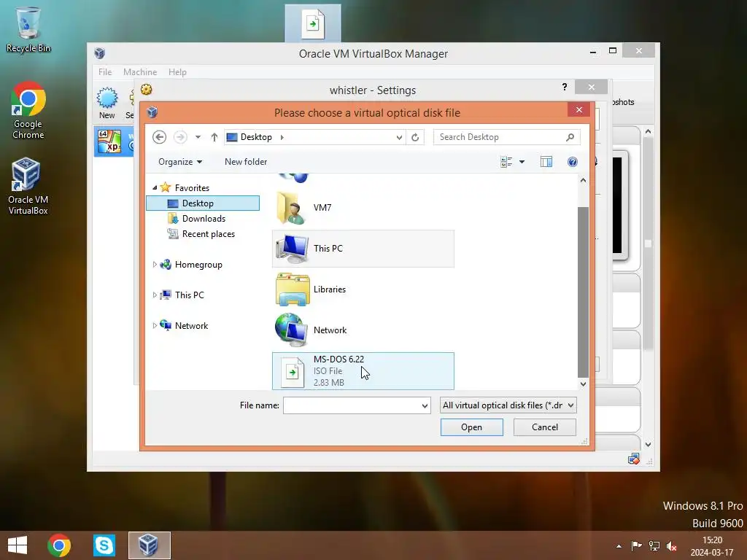This screenshot has height=560, width=747.
Task: Open Help menu in VirtualBox Manager
Action: click(177, 72)
